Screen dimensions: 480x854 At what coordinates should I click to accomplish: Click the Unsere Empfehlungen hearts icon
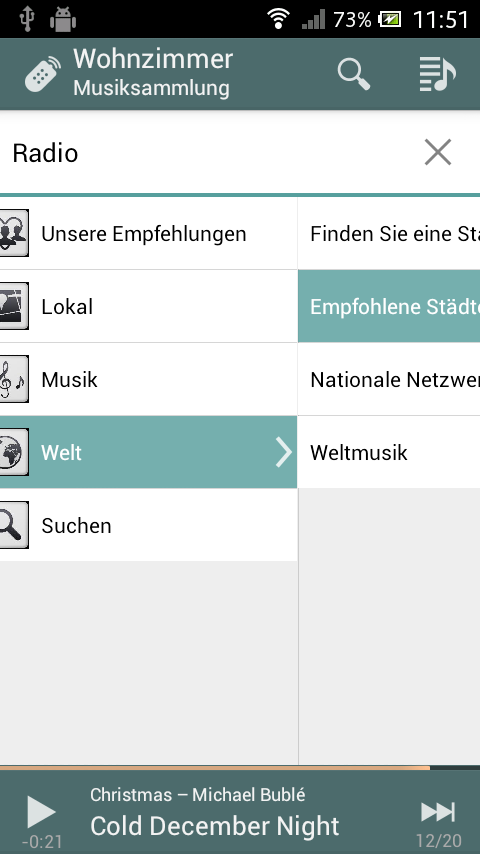coord(13,233)
